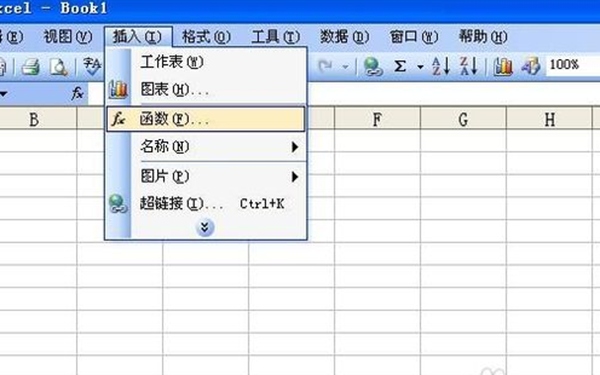Choose 图表(H)... from insert menu
This screenshot has width=600, height=375.
coord(206,90)
